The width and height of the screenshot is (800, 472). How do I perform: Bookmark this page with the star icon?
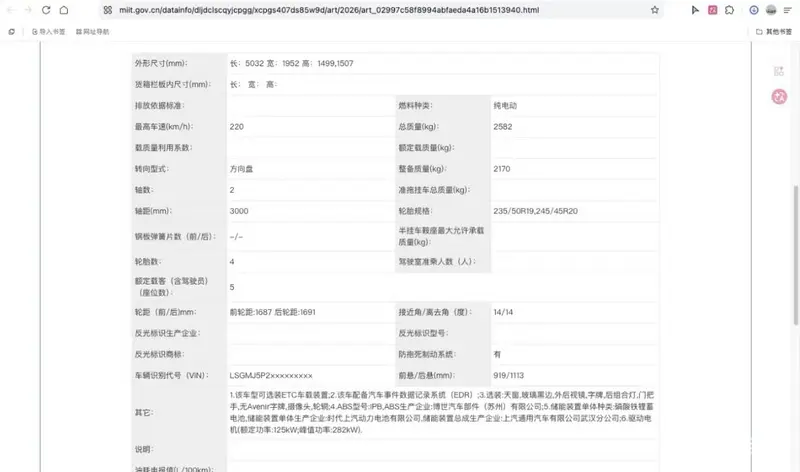pos(655,10)
